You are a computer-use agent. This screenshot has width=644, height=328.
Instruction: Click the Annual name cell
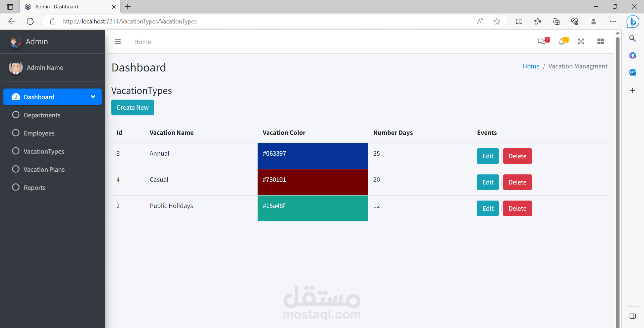(159, 153)
